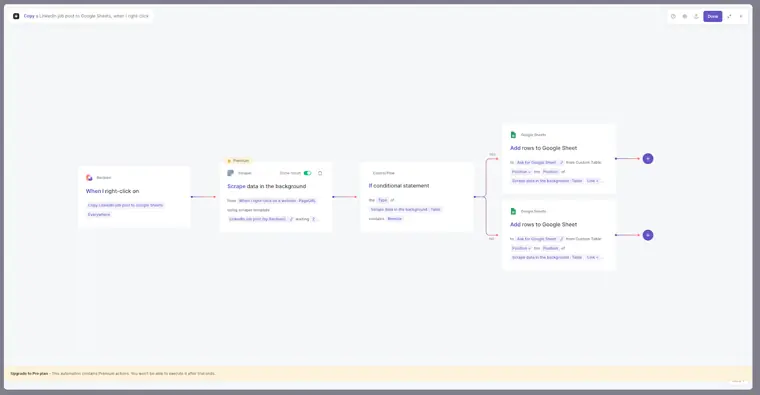Open the first Position dropdown in the top card
The height and width of the screenshot is (395, 760).
(522, 172)
